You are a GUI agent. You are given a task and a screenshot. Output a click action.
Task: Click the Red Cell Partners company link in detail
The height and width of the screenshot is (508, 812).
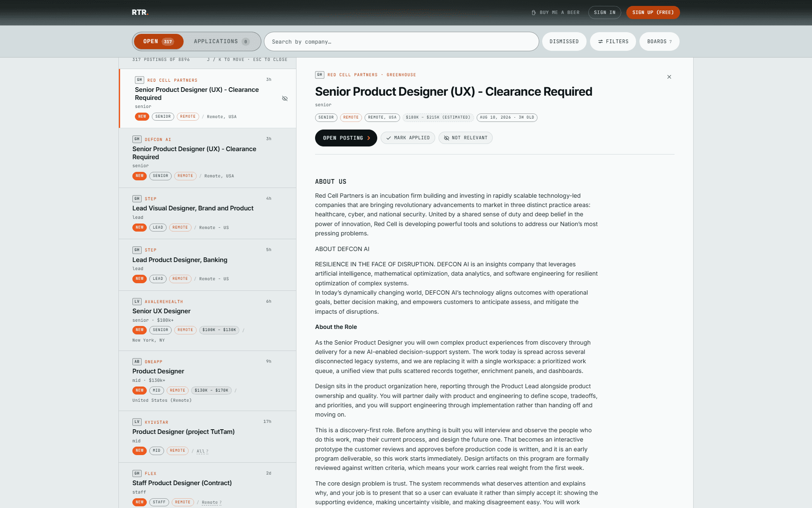pyautogui.click(x=352, y=75)
